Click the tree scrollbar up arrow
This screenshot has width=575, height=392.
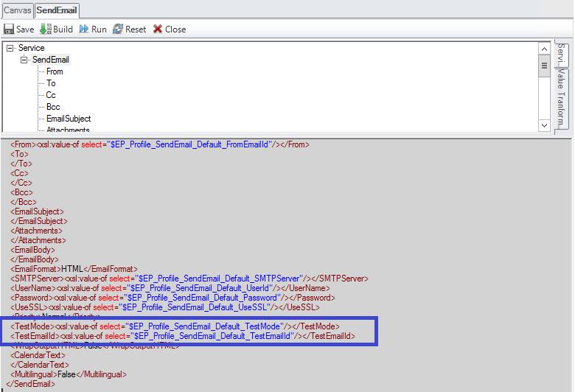point(544,49)
